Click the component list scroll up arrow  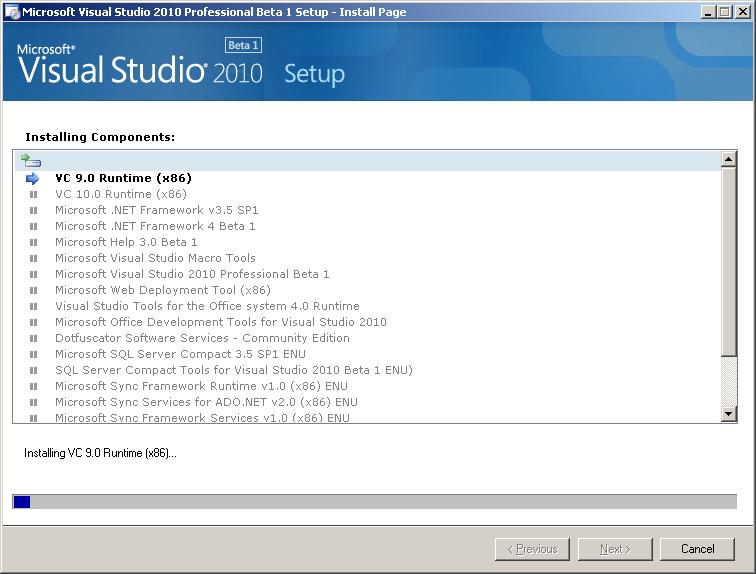coord(729,159)
